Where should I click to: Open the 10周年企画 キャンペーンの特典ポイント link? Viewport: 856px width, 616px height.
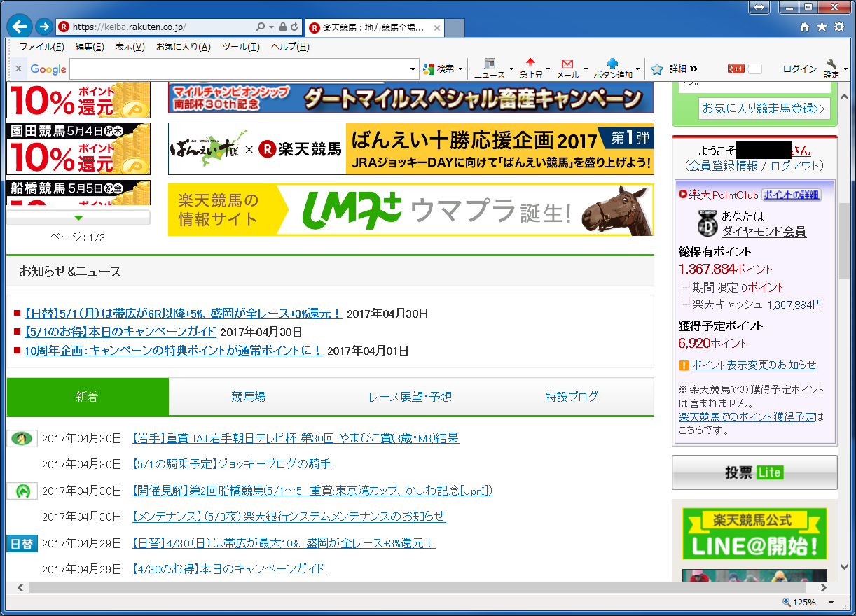[173, 351]
